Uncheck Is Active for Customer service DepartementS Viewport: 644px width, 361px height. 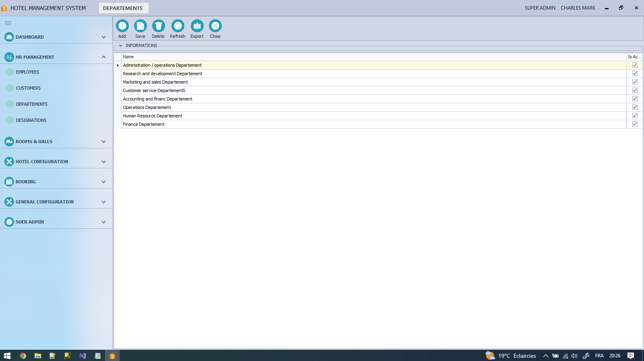coord(635,90)
